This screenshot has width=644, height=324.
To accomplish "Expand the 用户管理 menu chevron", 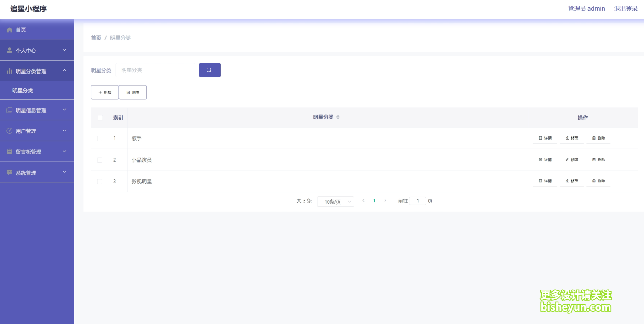I will point(64,130).
